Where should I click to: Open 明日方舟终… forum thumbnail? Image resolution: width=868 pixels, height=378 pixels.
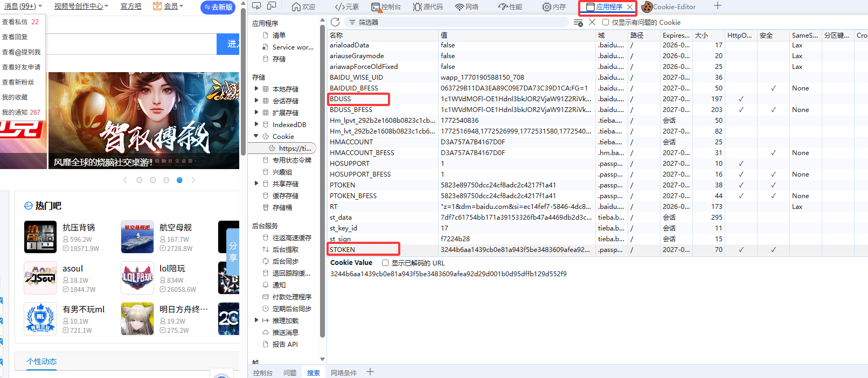137,319
